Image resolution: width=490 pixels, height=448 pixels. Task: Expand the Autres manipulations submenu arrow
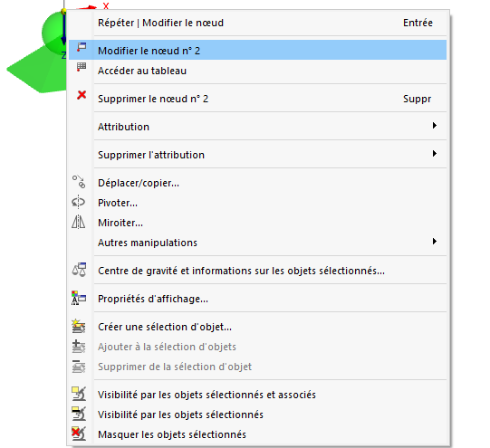(x=435, y=242)
